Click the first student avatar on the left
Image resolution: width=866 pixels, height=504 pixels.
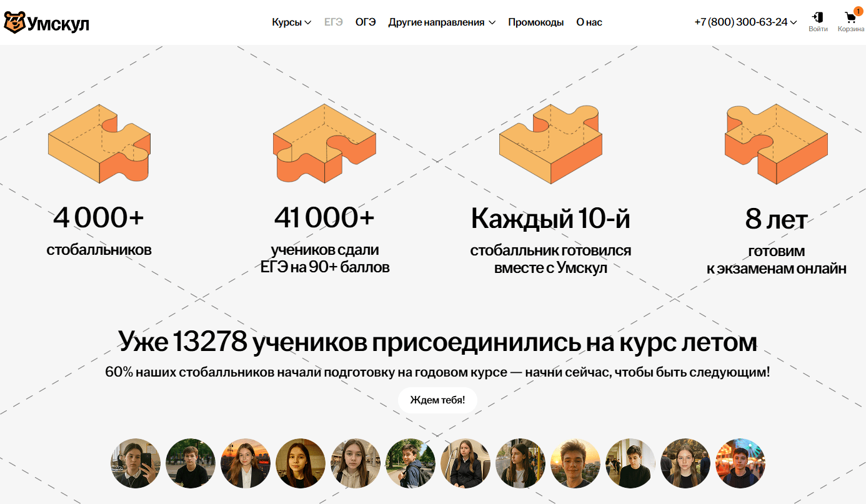click(x=136, y=463)
